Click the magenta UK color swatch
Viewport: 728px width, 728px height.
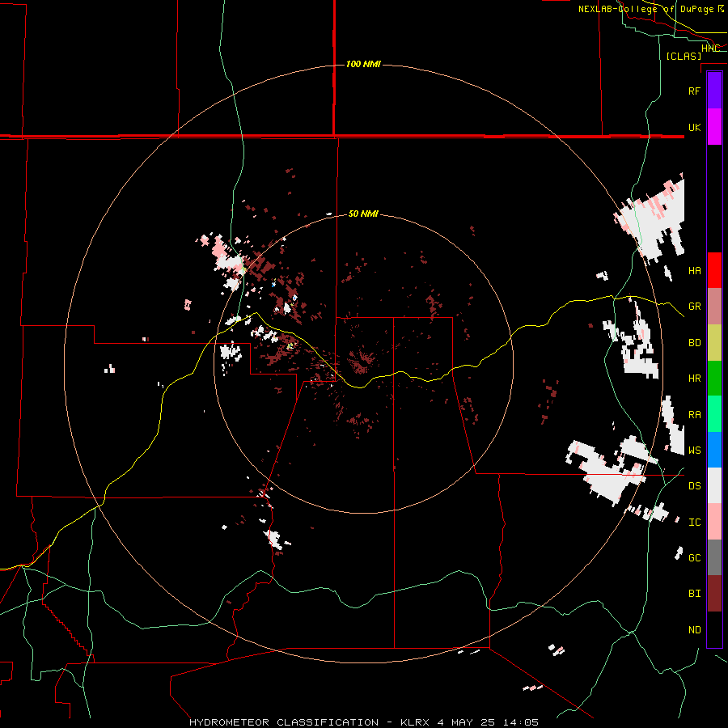tap(714, 127)
